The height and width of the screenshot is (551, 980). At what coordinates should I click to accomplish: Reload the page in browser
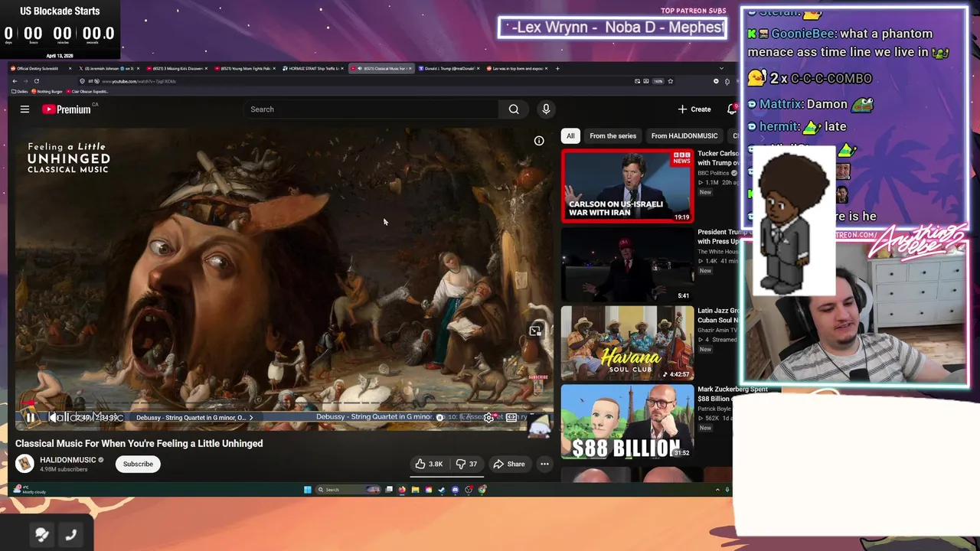click(36, 81)
